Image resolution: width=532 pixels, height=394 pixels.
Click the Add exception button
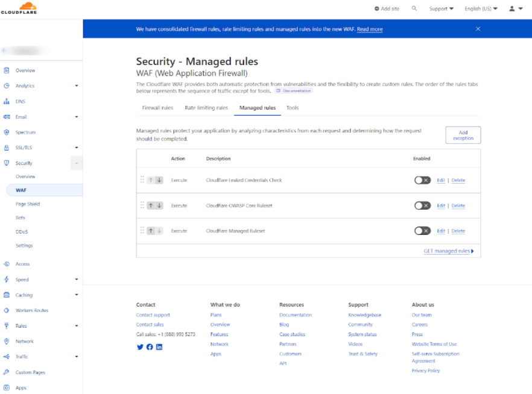pyautogui.click(x=463, y=135)
